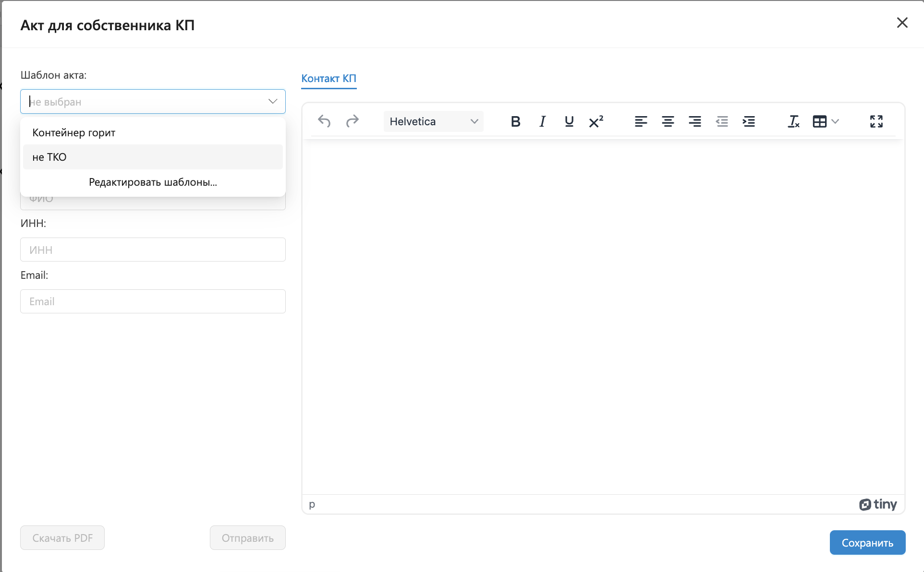Align text to the left
The width and height of the screenshot is (924, 572).
pos(641,121)
